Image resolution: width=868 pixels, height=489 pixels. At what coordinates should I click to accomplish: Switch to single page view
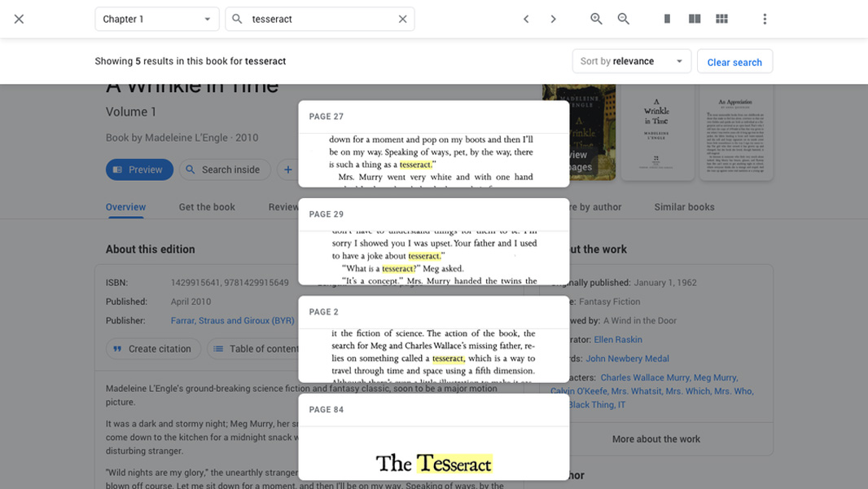point(667,19)
